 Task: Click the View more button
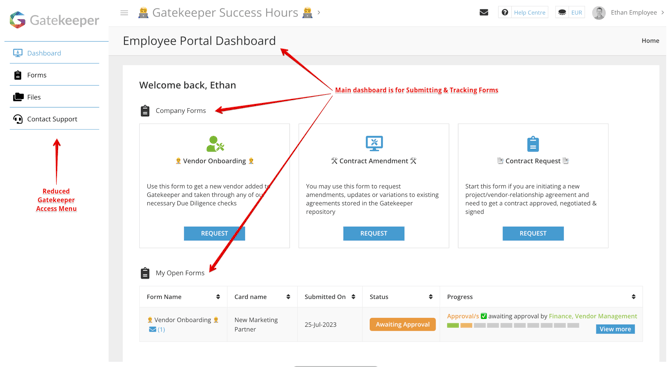click(615, 329)
